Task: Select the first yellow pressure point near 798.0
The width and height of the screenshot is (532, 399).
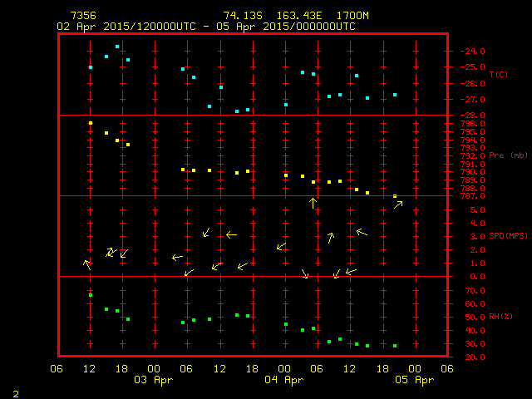Action: (x=91, y=123)
